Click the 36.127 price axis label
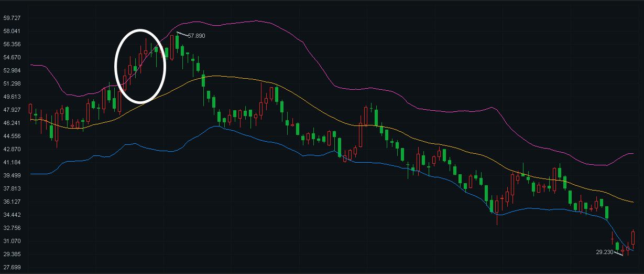This screenshot has height=274, width=644. [x=12, y=202]
